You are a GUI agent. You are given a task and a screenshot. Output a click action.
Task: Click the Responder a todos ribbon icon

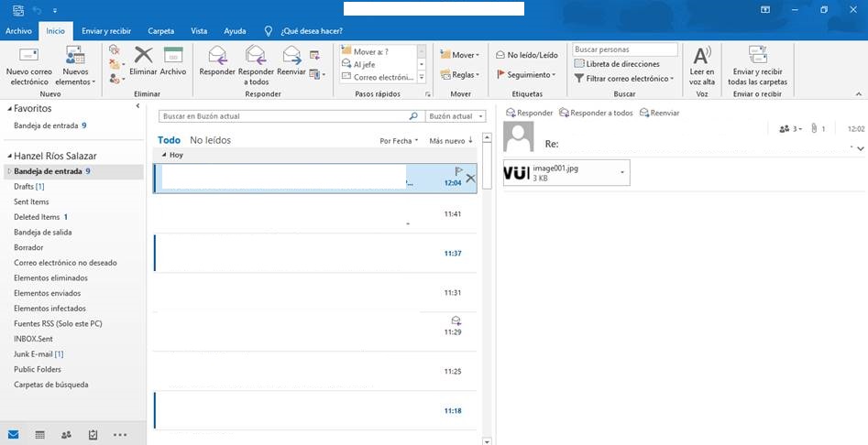257,57
